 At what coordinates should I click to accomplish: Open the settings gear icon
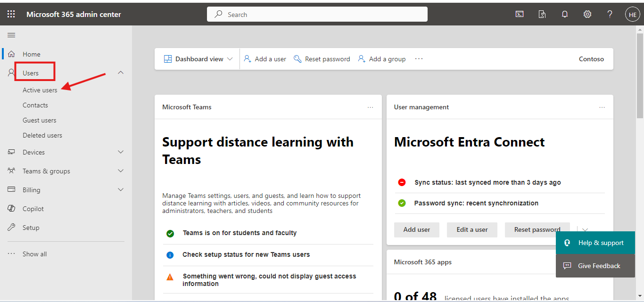tap(587, 14)
